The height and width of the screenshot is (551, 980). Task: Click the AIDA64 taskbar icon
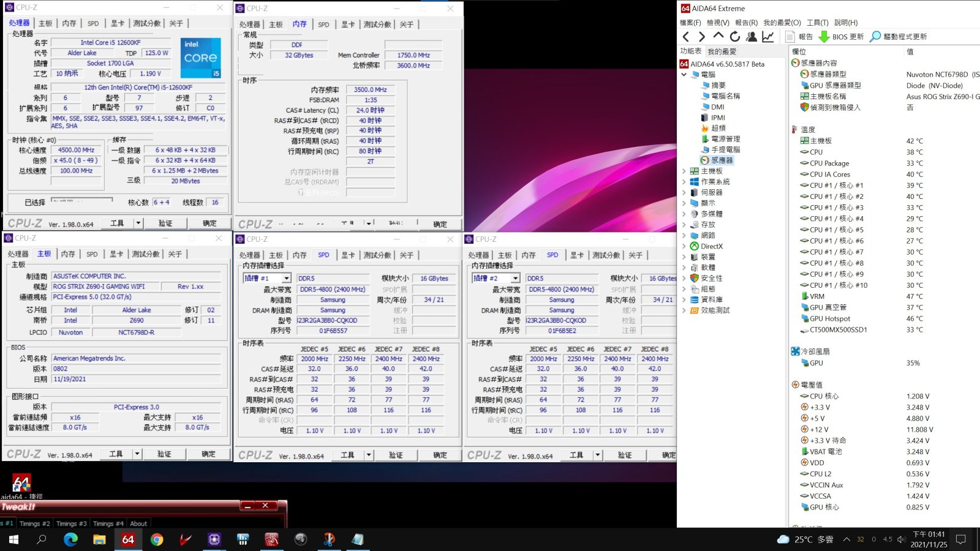pos(128,539)
